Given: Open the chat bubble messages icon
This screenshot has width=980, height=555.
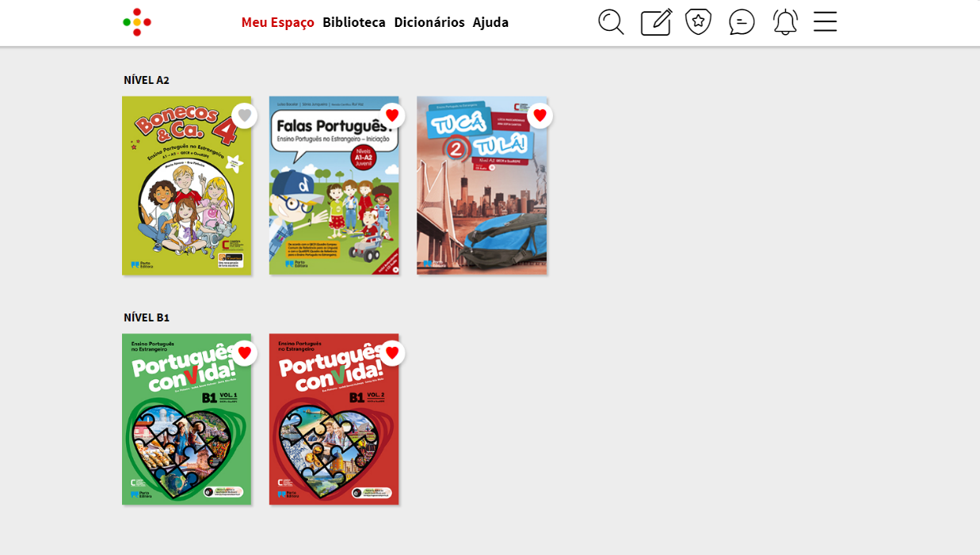Looking at the screenshot, I should coord(742,22).
